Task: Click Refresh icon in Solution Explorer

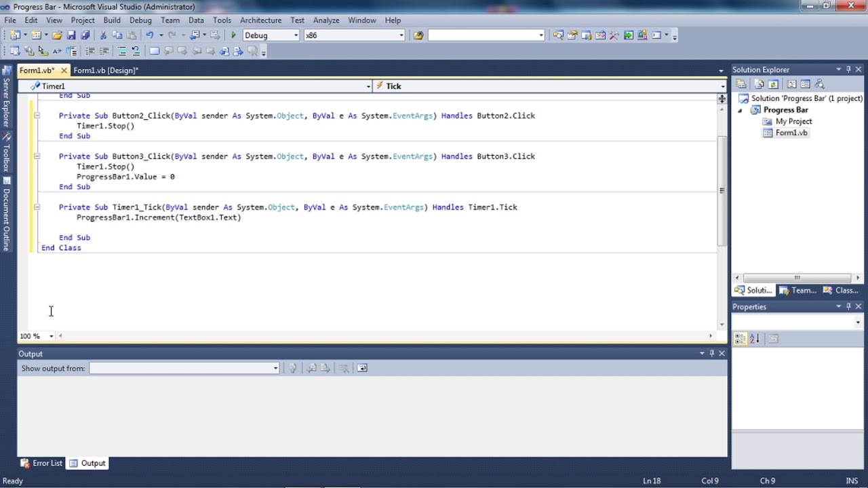Action: [772, 84]
